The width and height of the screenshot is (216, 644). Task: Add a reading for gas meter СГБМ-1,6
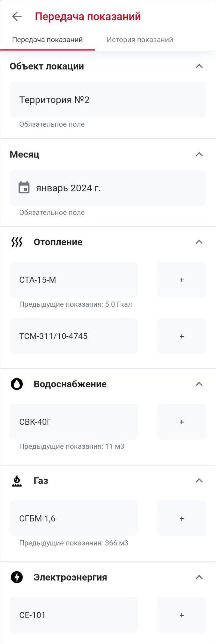tap(182, 518)
